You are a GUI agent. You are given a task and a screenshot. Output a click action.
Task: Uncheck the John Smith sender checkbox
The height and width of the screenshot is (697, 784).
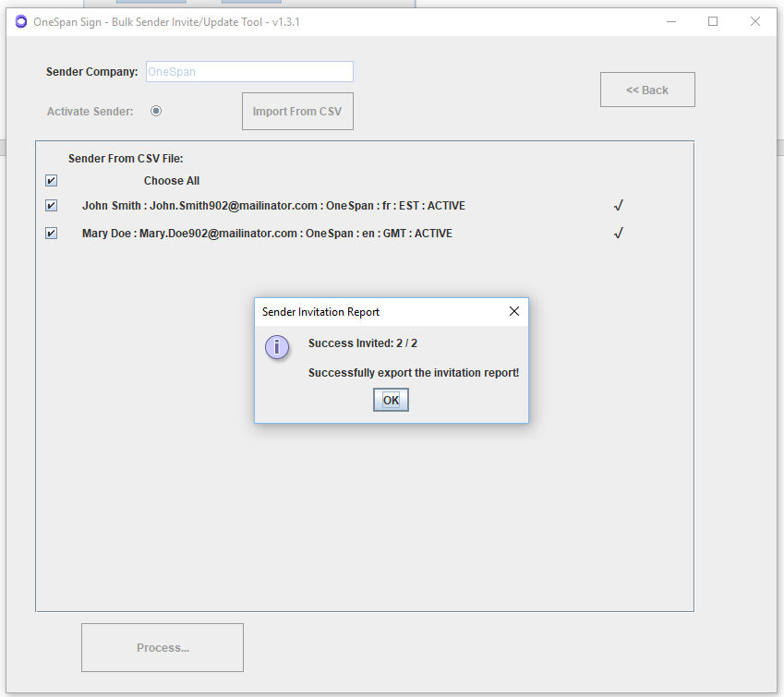(x=51, y=206)
